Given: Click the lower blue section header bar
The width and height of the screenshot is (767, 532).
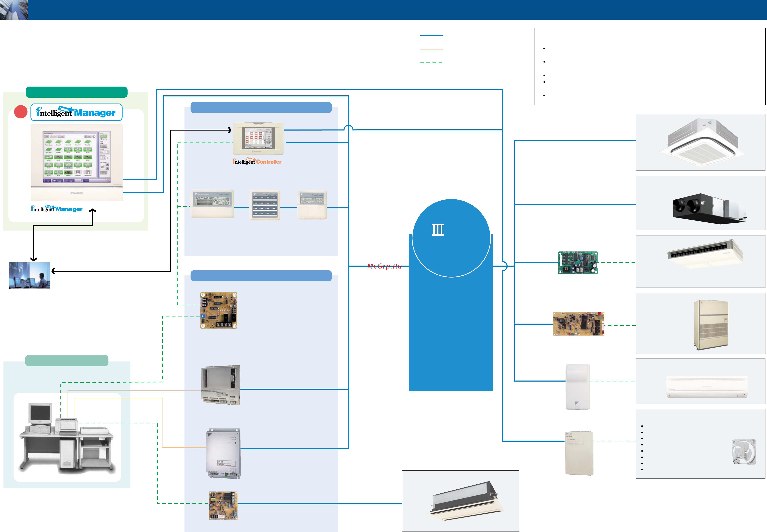Looking at the screenshot, I should (261, 276).
